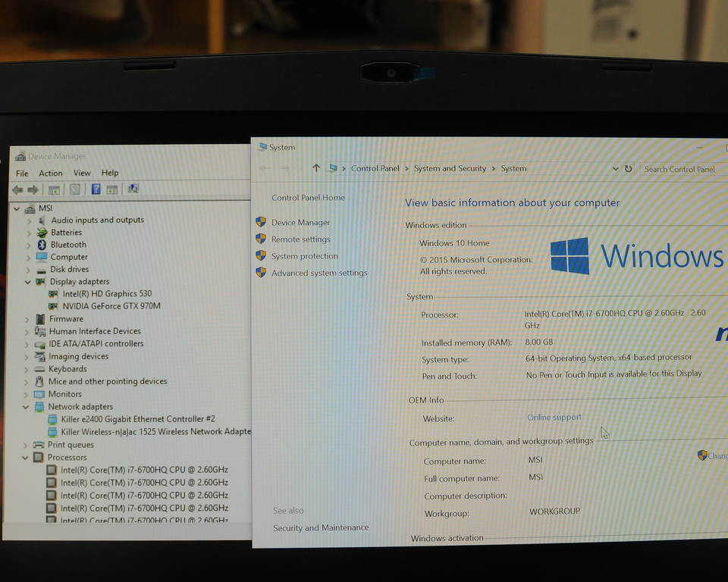Click the MSI computer root icon
Image resolution: width=728 pixels, height=582 pixels.
[x=30, y=208]
